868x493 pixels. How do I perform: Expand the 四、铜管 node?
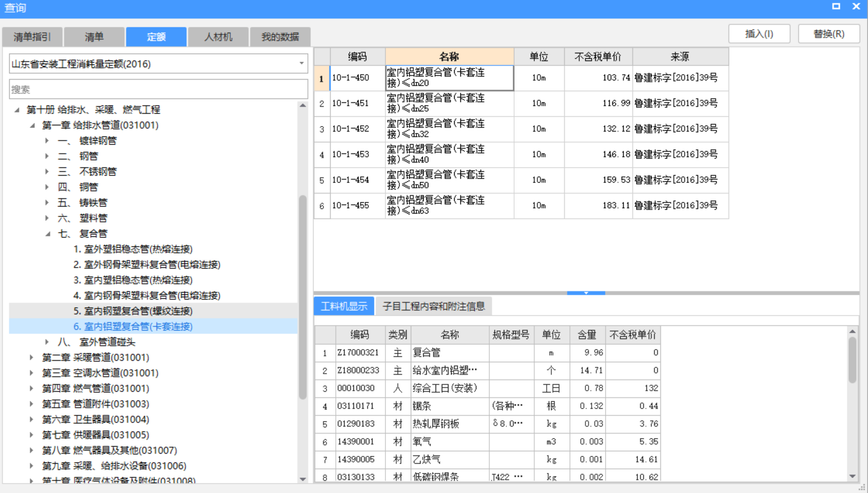click(47, 187)
